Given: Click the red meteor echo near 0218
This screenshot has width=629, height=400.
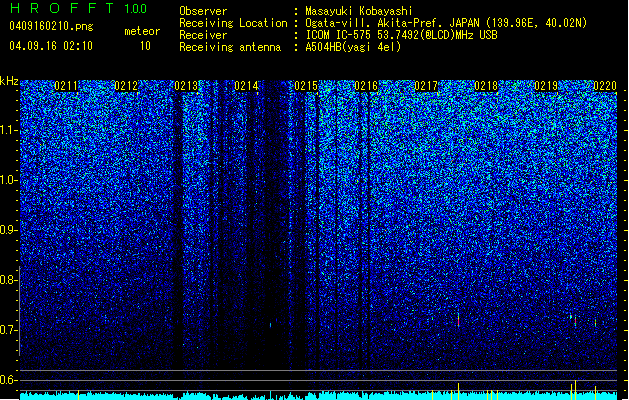Looking at the screenshot, I should 459,320.
